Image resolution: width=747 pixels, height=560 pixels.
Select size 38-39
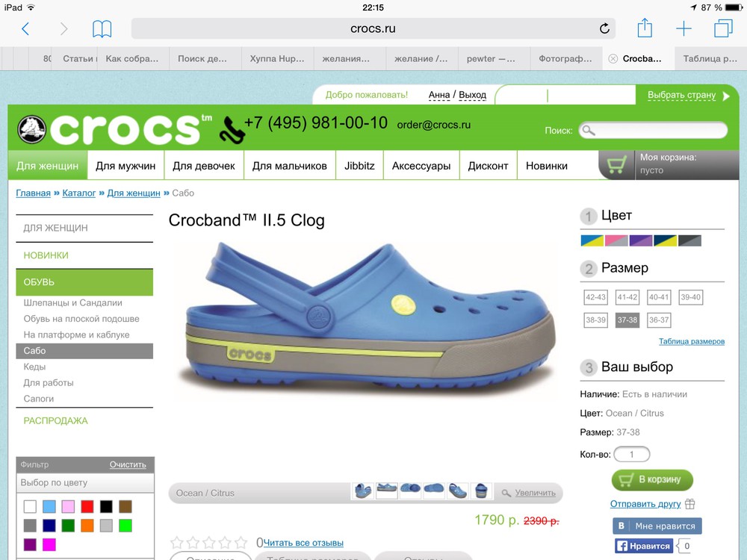point(595,320)
